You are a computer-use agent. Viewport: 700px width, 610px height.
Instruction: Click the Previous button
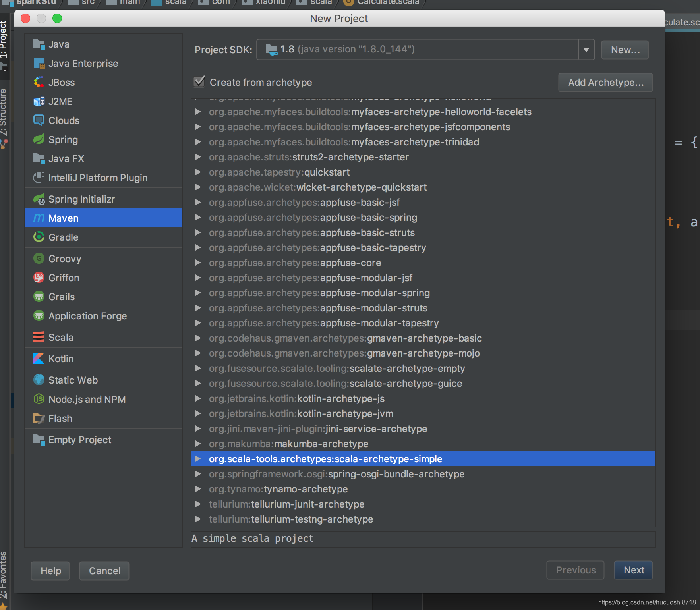[x=576, y=570]
